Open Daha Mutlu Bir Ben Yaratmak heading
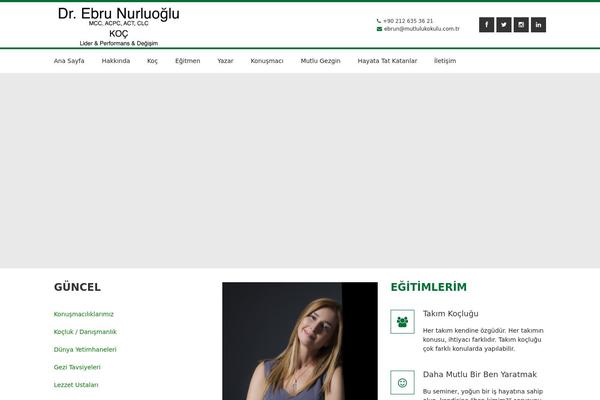The image size is (600, 400). [x=479, y=374]
